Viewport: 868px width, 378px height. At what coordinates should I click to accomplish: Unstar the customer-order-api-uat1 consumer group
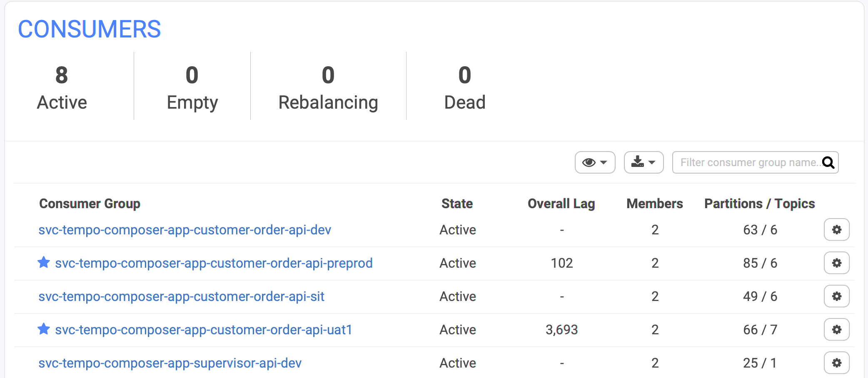click(x=44, y=329)
